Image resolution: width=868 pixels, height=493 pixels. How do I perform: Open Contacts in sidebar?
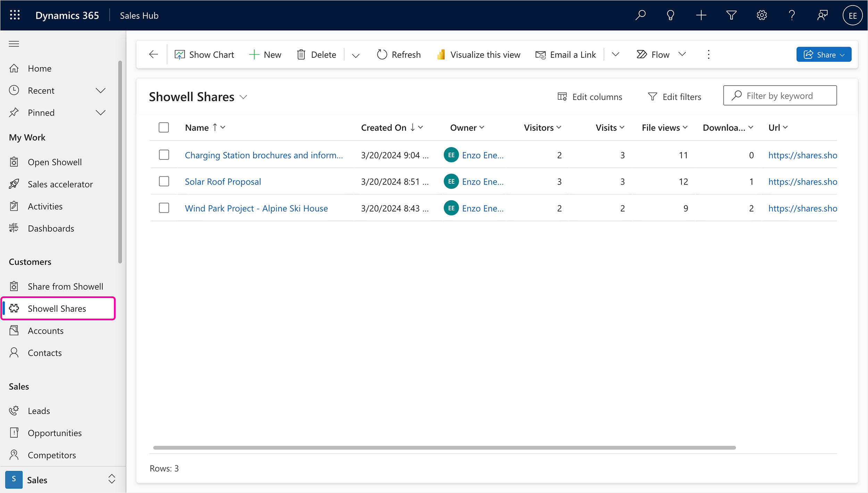44,353
